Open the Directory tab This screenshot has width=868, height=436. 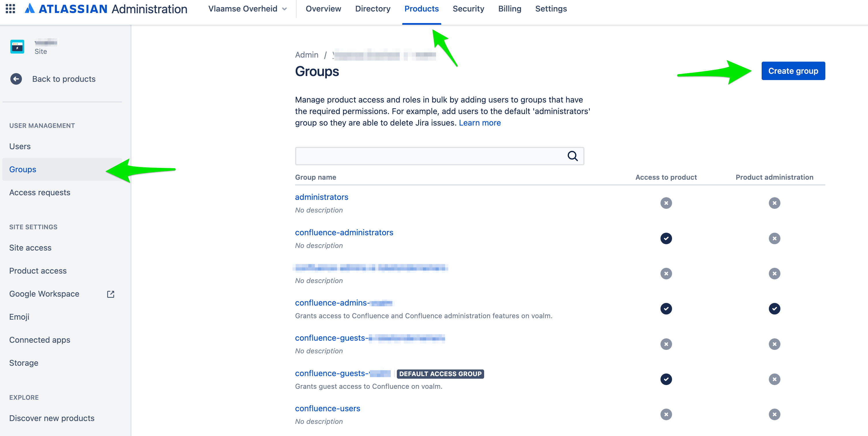[372, 9]
